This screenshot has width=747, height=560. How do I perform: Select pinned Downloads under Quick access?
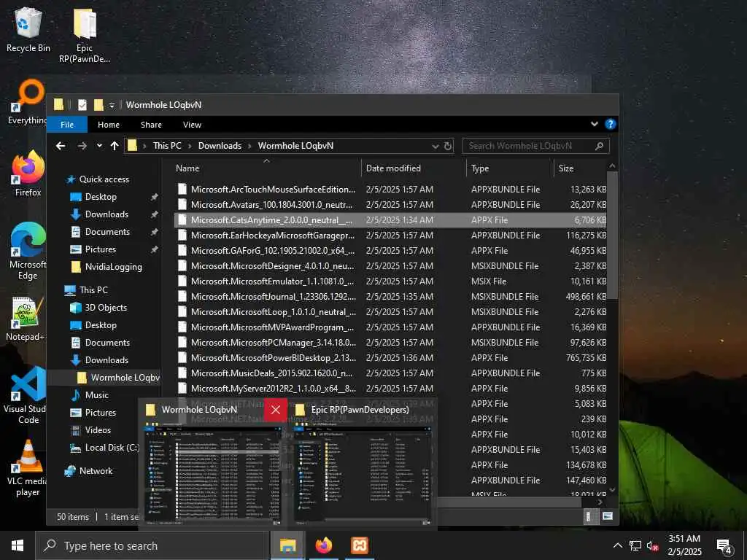coord(107,214)
